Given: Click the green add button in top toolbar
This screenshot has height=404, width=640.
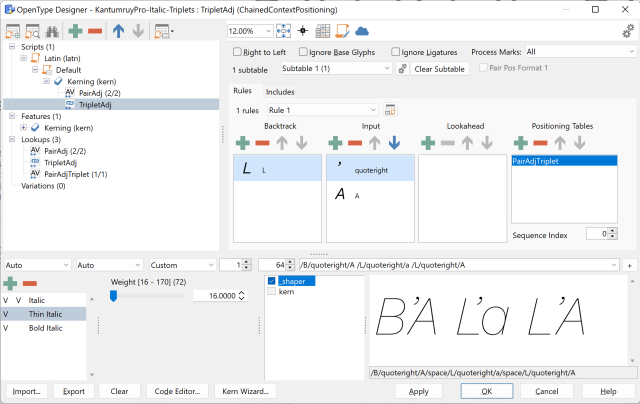Looking at the screenshot, I should 74,31.
